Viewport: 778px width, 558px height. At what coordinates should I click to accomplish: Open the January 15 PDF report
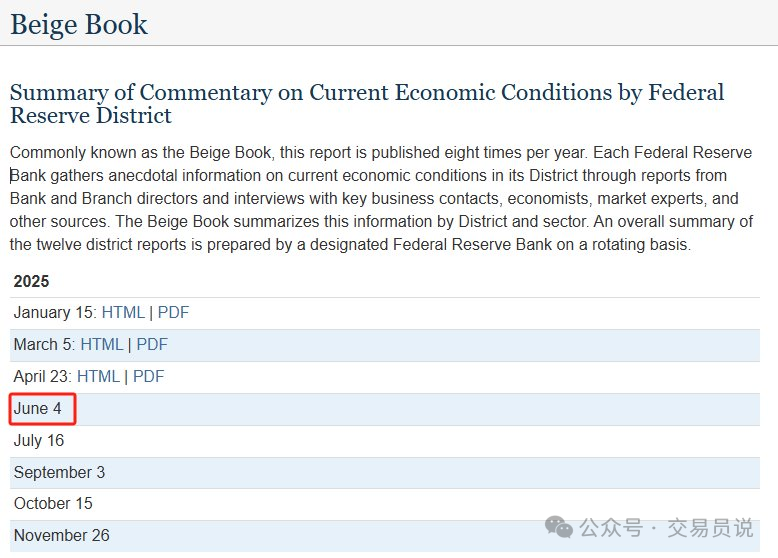[173, 312]
